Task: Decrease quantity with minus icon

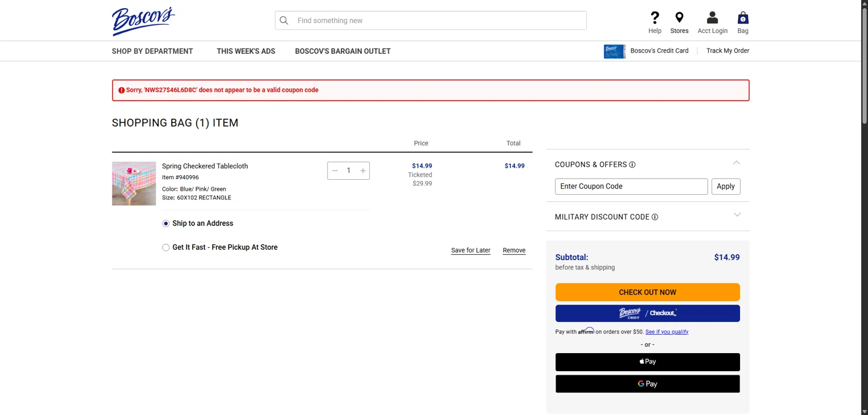Action: point(335,171)
